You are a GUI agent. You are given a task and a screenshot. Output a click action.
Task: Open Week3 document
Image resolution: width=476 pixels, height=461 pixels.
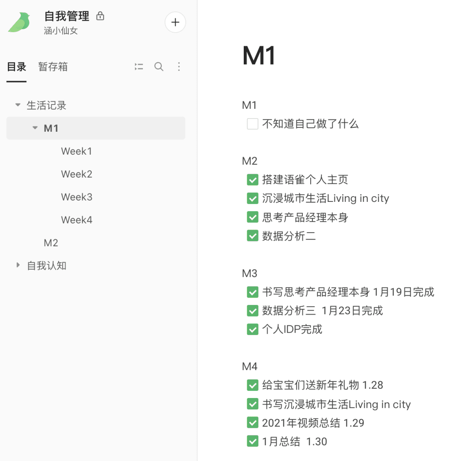pyautogui.click(x=77, y=197)
